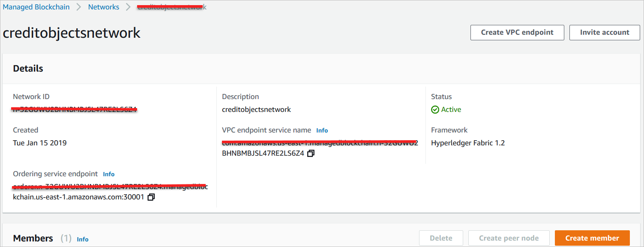The image size is (644, 247).
Task: Open Members section Info link
Action: 83,239
